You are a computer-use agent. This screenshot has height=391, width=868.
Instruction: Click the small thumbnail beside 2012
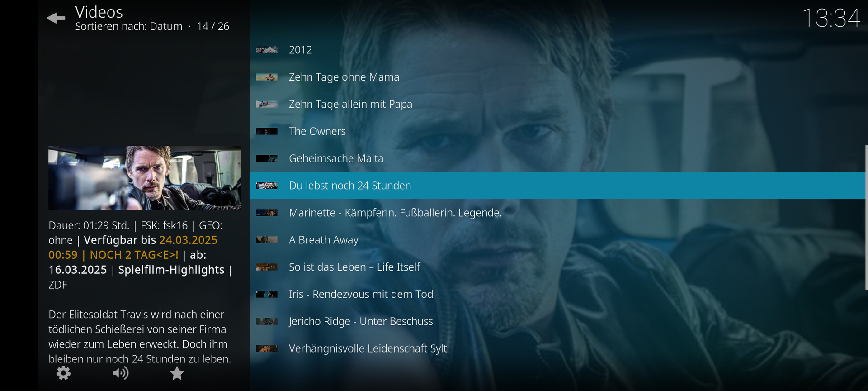point(267,50)
